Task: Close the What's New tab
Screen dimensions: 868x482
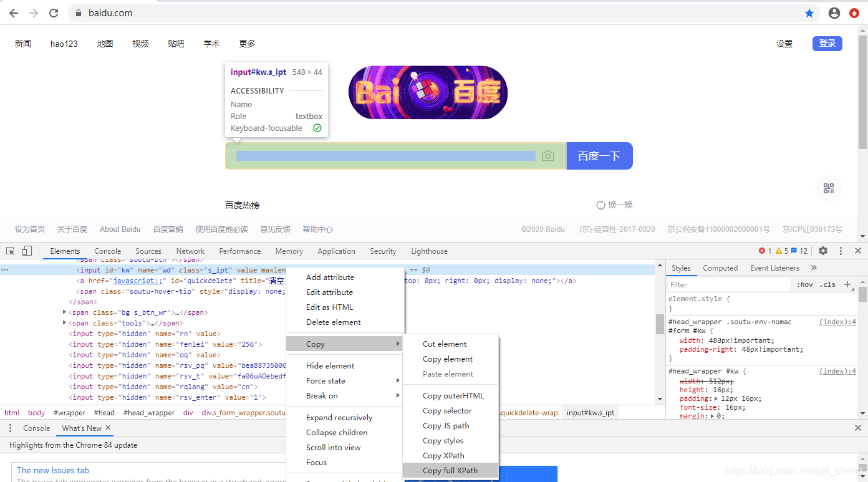Action: point(108,428)
